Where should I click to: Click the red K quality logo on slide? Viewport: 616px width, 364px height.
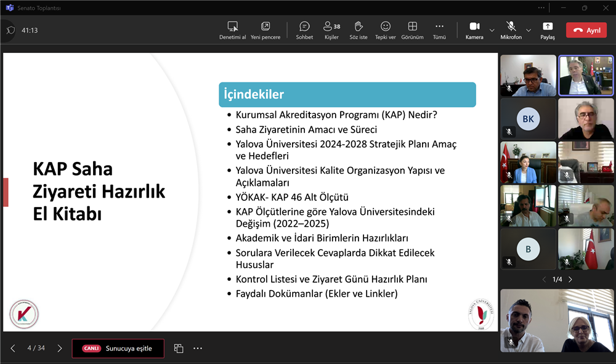pos(24,314)
